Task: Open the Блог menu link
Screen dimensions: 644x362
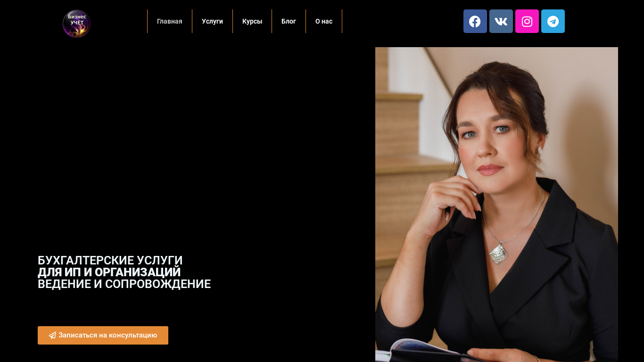Action: [289, 21]
